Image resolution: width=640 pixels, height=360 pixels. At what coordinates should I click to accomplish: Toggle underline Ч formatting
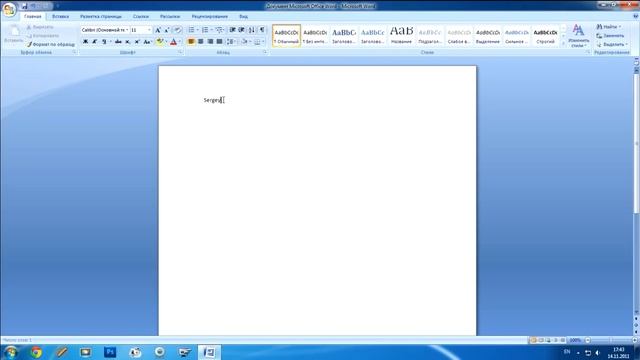[104, 42]
